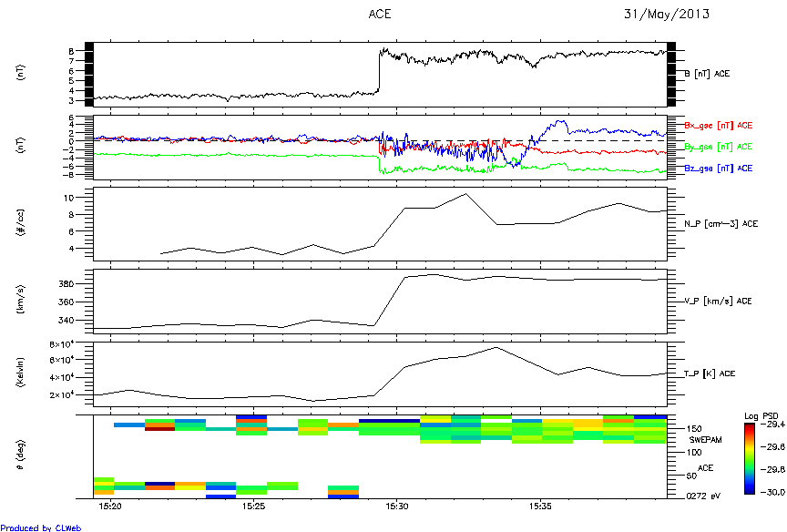This screenshot has height=532, width=787.
Task: Select the 'ACE' title at top
Action: (x=380, y=14)
